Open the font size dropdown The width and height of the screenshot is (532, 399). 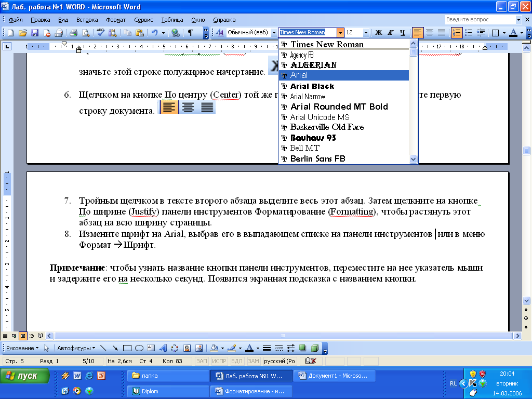click(x=366, y=33)
